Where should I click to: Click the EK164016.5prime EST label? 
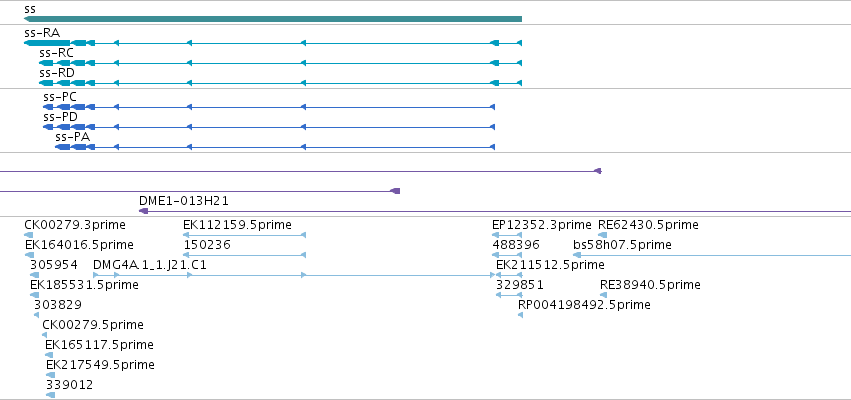(x=79, y=245)
